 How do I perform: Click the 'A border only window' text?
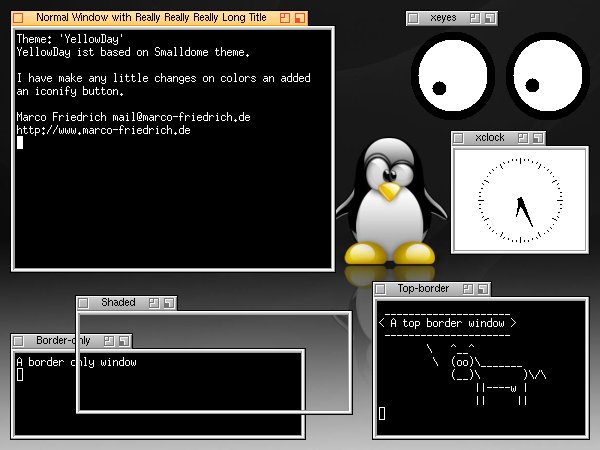pos(77,362)
